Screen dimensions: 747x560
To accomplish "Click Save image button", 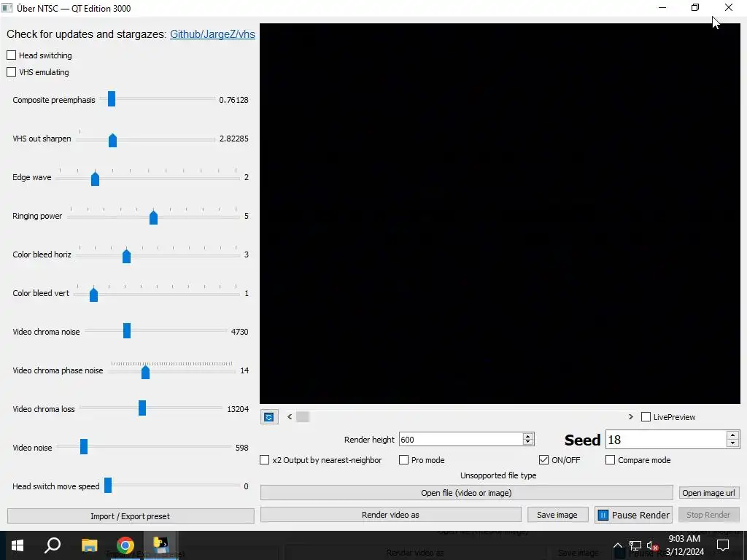I will click(557, 515).
